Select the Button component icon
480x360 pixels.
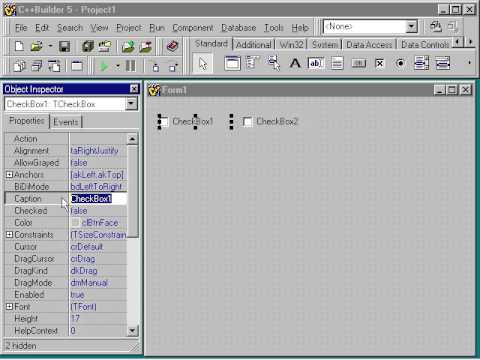[x=358, y=63]
